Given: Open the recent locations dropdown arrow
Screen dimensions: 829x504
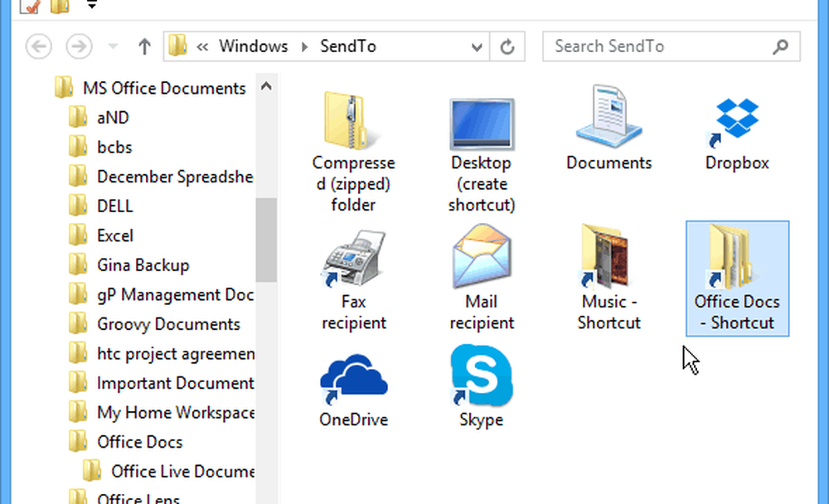Looking at the screenshot, I should (x=113, y=46).
